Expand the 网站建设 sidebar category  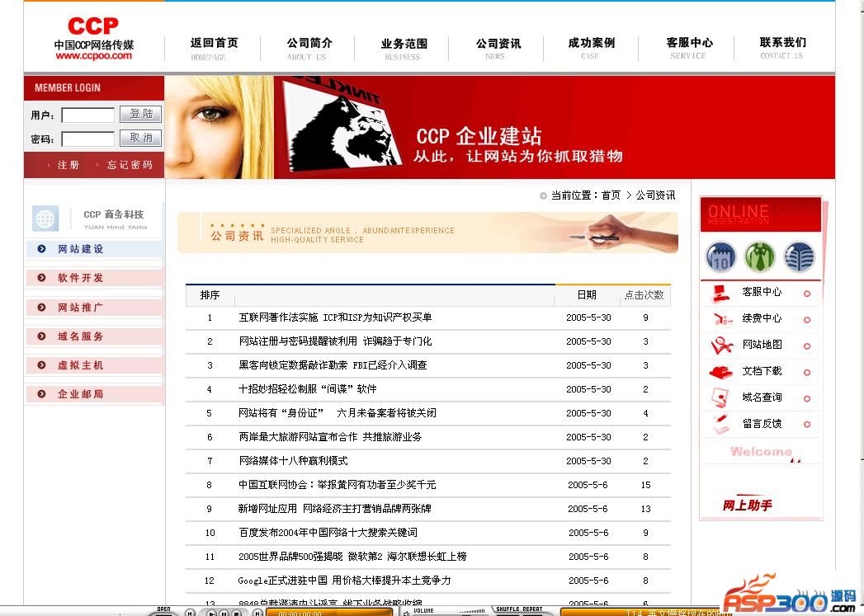[81, 249]
